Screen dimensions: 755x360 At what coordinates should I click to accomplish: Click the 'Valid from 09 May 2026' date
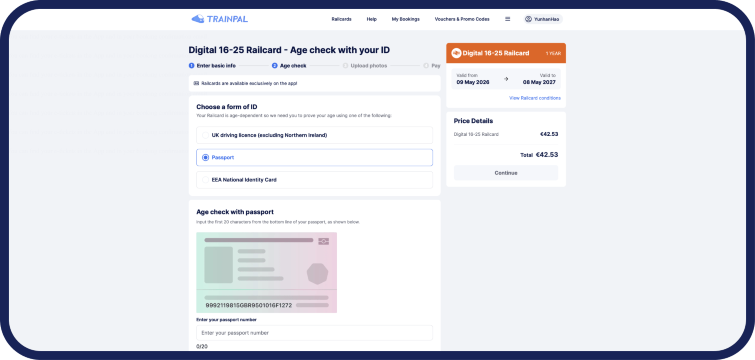(x=473, y=79)
